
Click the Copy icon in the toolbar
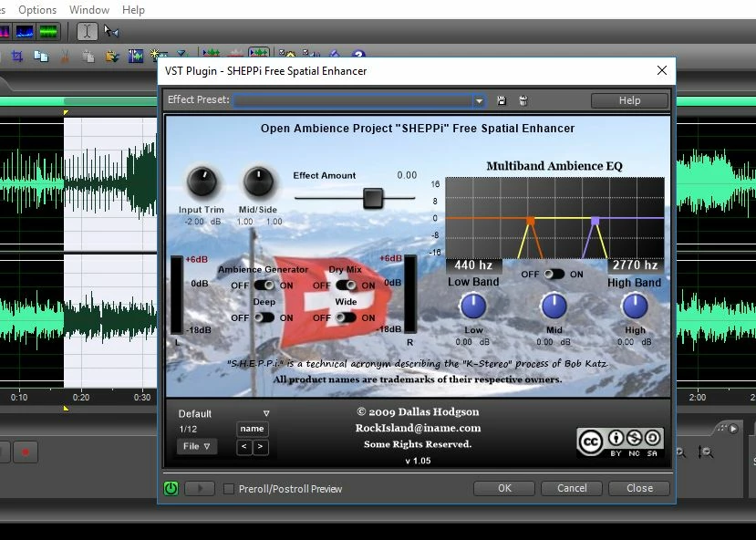pyautogui.click(x=41, y=57)
